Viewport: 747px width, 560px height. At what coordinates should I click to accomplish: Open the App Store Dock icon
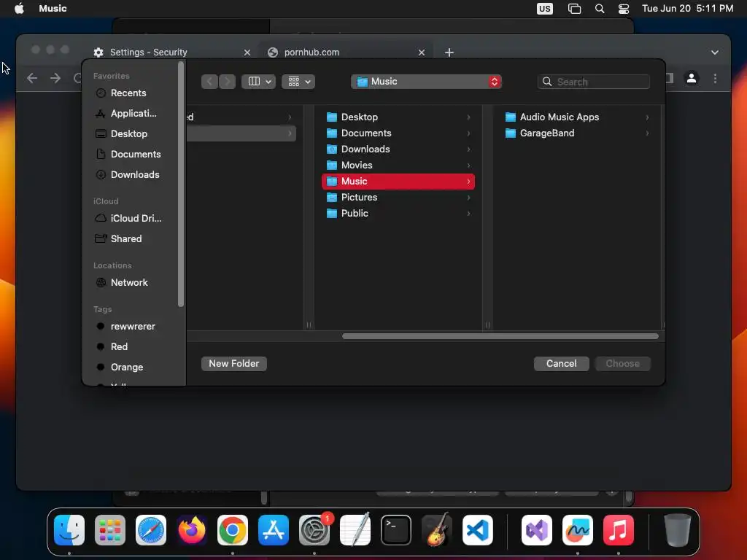tap(274, 530)
